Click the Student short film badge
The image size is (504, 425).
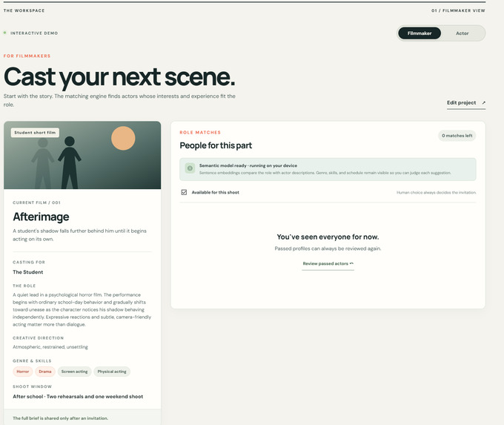[35, 133]
